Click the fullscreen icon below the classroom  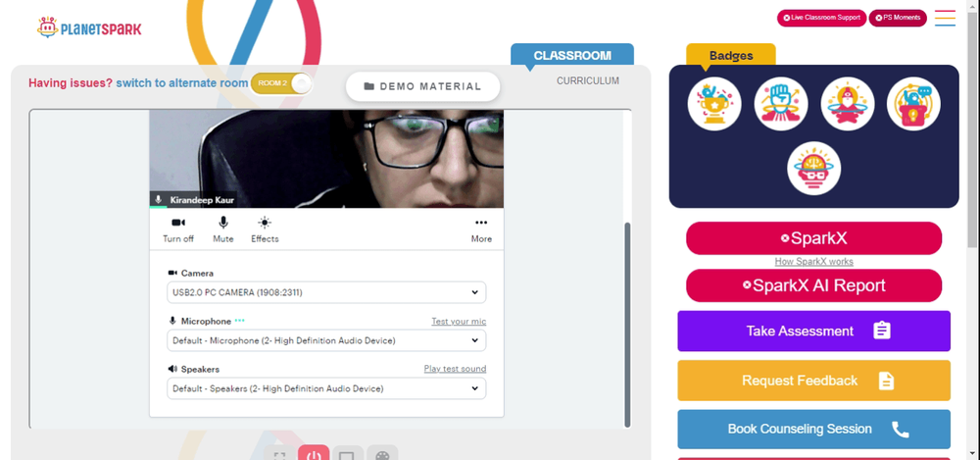click(280, 456)
